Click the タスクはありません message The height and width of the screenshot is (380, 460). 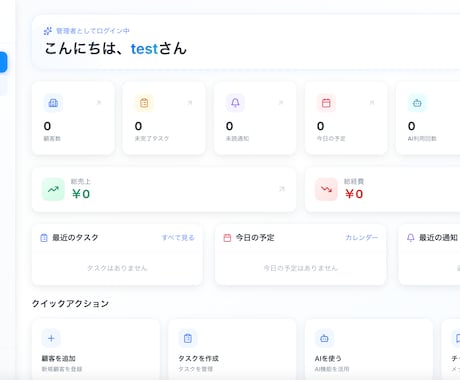[117, 268]
